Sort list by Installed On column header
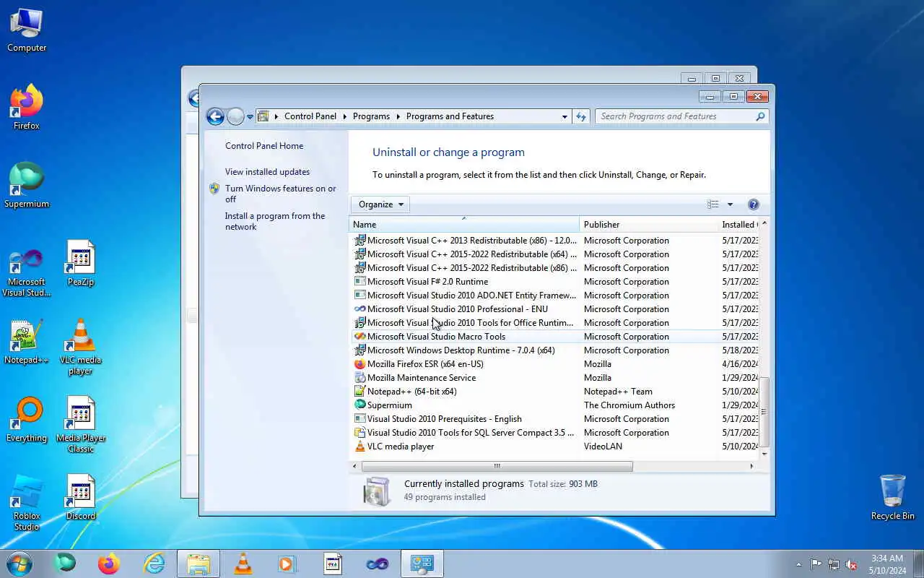The image size is (924, 578). coord(738,225)
